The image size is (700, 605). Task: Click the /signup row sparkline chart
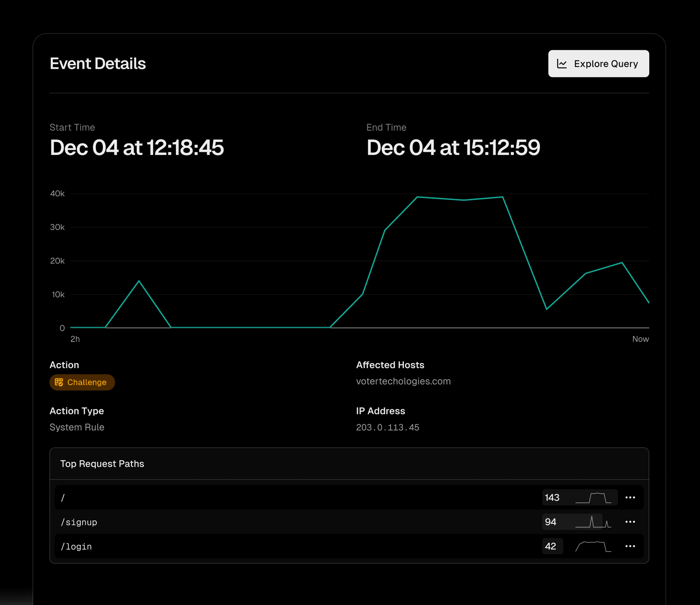[593, 522]
